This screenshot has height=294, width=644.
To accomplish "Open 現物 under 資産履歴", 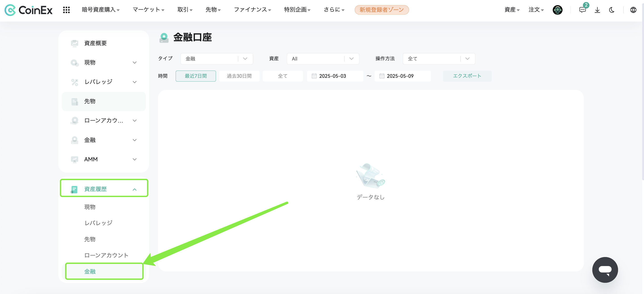I will pos(90,207).
